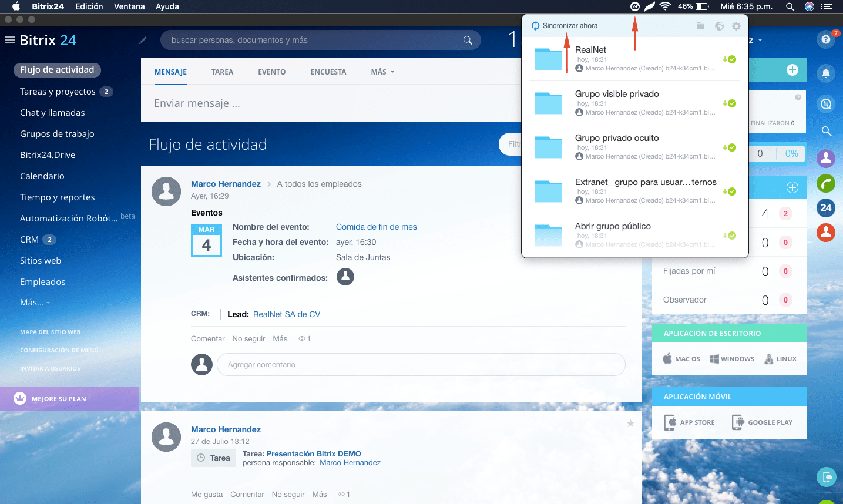Open Tareas y proyectos in the sidebar
The height and width of the screenshot is (504, 843).
pyautogui.click(x=58, y=92)
